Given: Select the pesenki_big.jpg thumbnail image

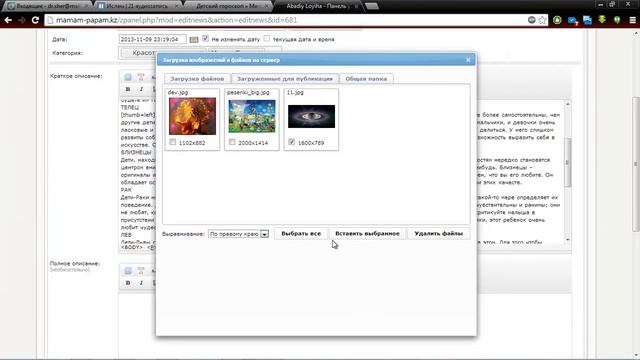Looking at the screenshot, I should tap(252, 117).
